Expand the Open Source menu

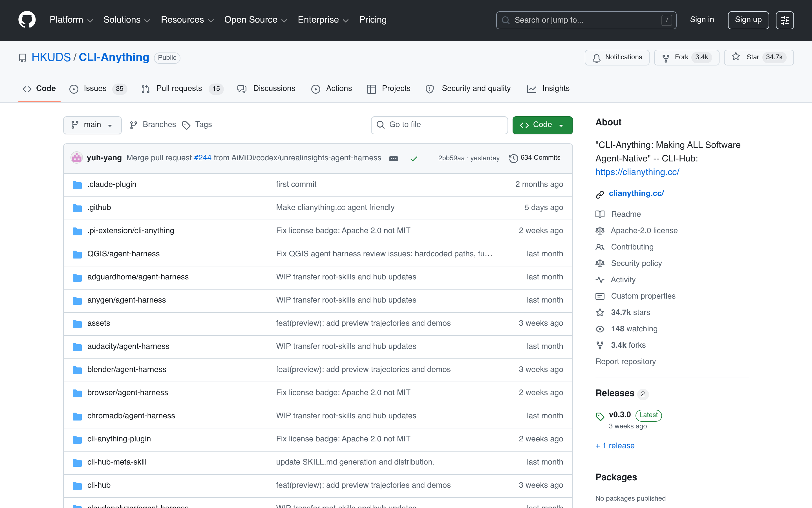click(x=255, y=20)
